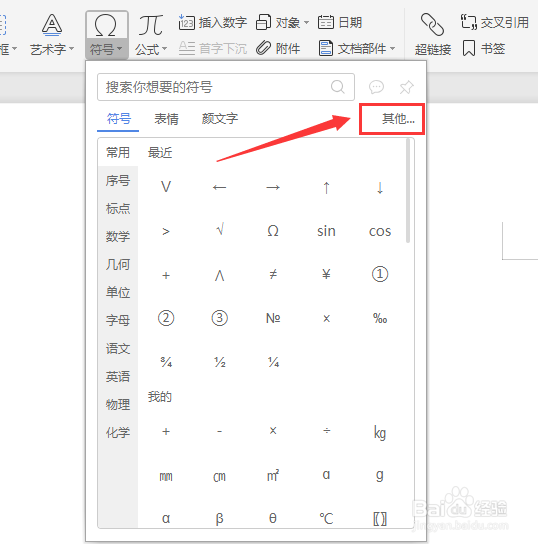Insert the square root √ symbol
Viewport: 538px width, 544px height.
pyautogui.click(x=219, y=230)
